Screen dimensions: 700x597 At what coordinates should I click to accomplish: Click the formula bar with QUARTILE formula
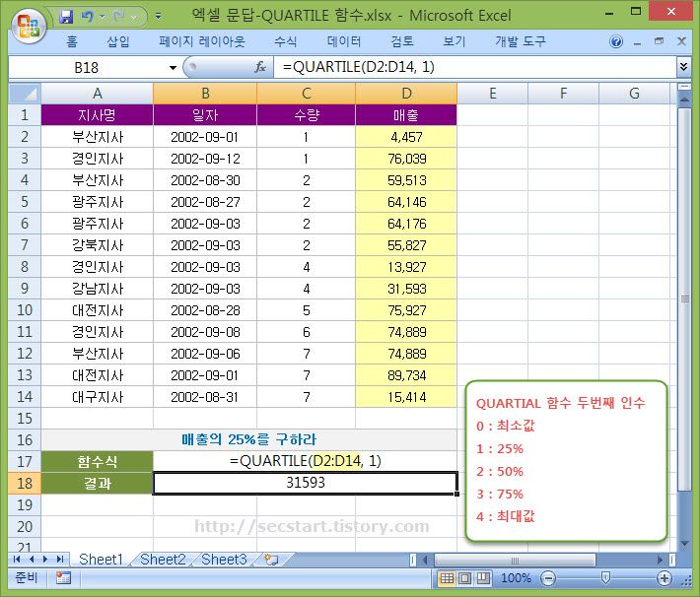475,67
